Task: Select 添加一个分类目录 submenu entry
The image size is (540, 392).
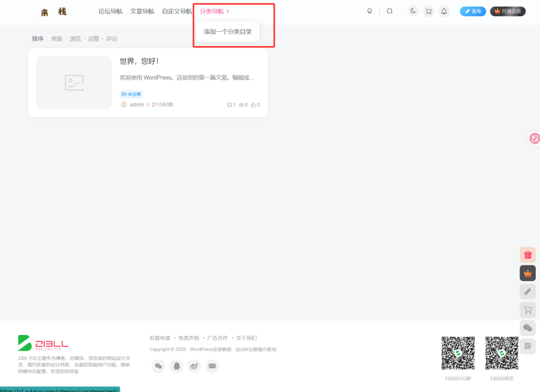Action: pyautogui.click(x=228, y=32)
